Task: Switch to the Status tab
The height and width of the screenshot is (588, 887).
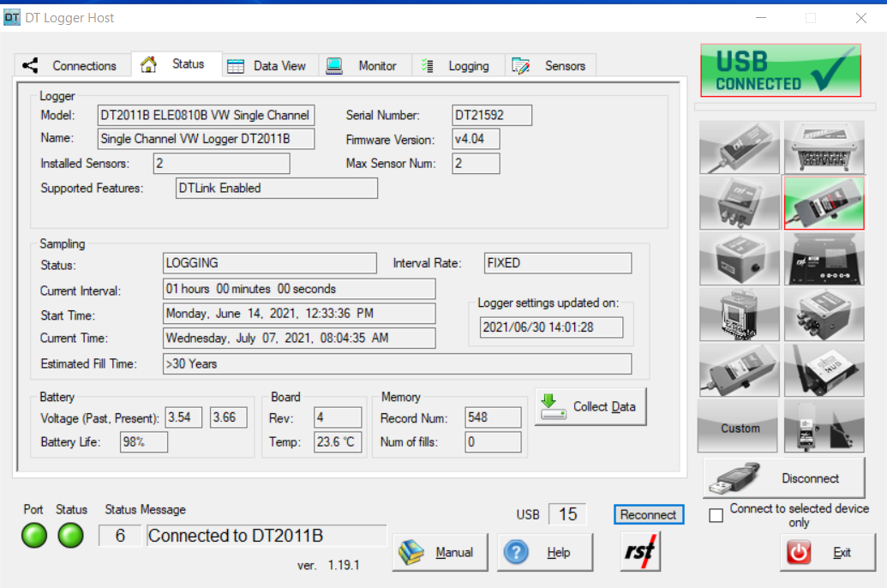Action: coord(177,64)
